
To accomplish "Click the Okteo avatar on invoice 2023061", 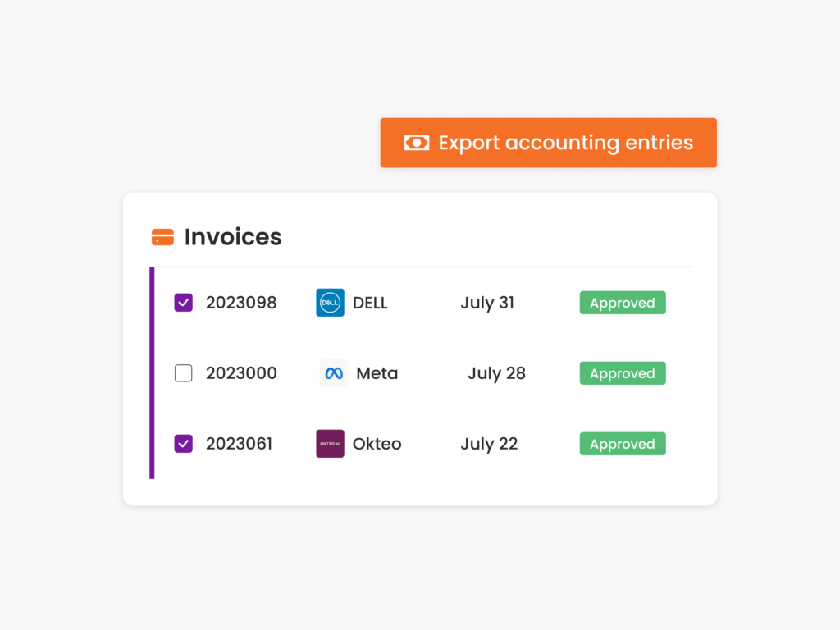I will tap(329, 443).
